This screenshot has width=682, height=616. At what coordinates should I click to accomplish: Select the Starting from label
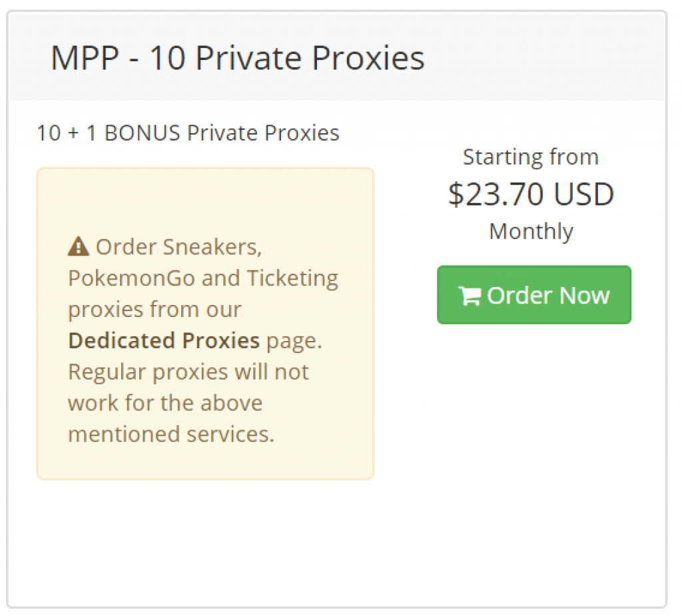(530, 156)
